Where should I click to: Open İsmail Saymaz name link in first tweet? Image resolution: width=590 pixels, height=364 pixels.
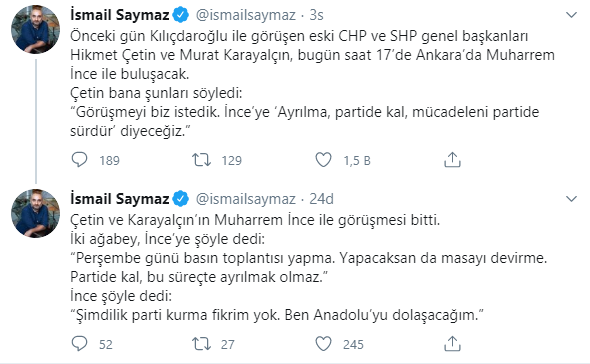[x=120, y=15]
